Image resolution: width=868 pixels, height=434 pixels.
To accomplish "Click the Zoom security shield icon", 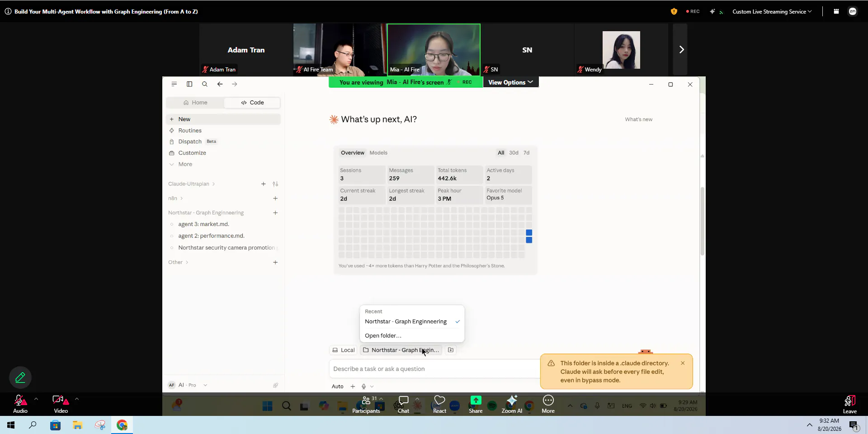I will point(674,12).
